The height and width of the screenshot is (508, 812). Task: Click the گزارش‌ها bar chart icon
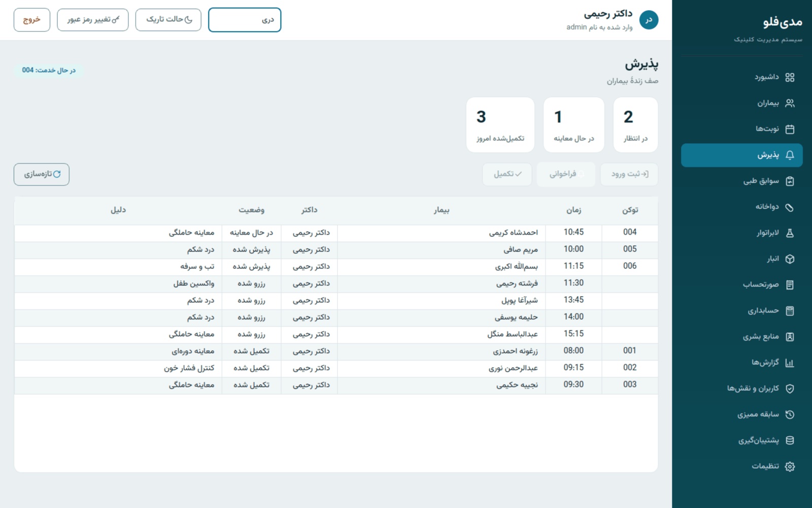790,363
